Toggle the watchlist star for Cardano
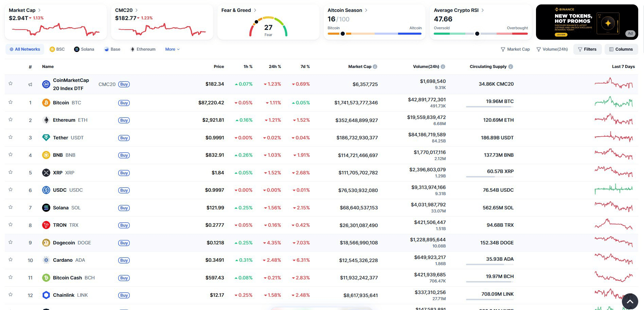 [x=11, y=260]
